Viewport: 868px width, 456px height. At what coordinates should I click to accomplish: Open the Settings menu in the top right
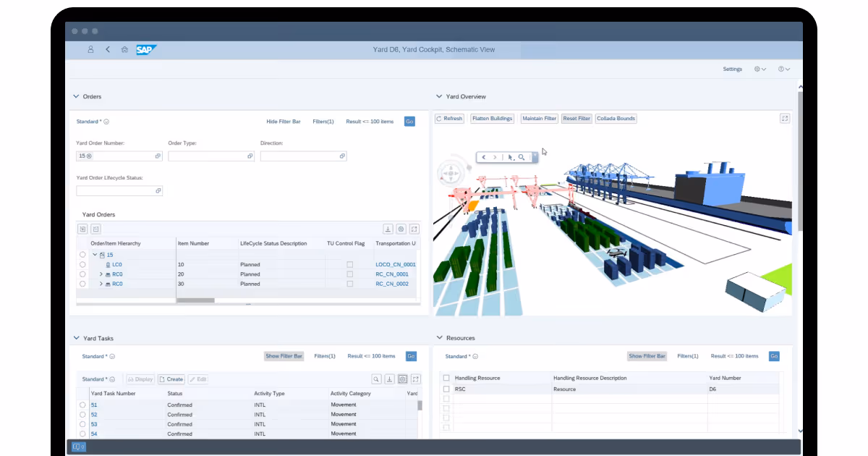(732, 69)
